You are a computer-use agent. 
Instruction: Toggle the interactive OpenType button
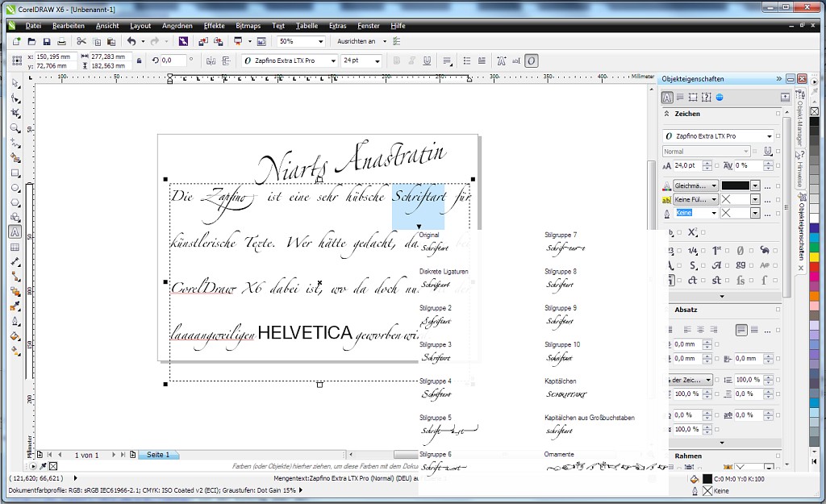[531, 60]
